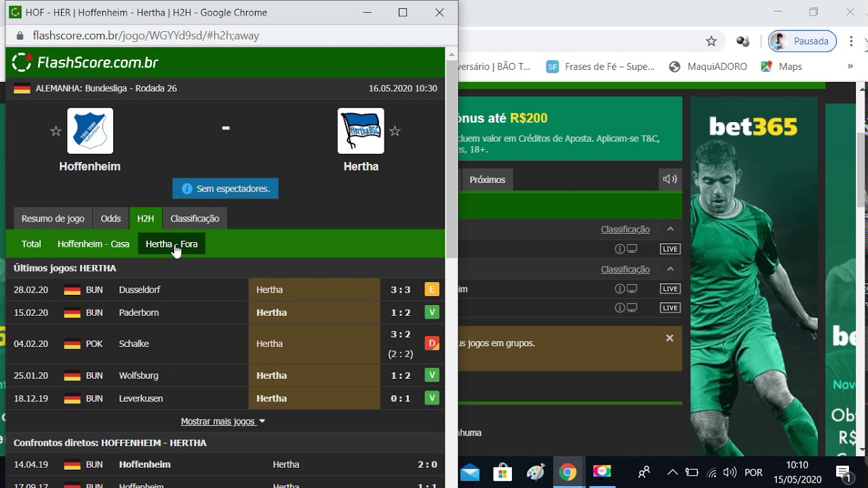Click the Sem espectadores button
The image size is (868, 488).
pos(225,188)
